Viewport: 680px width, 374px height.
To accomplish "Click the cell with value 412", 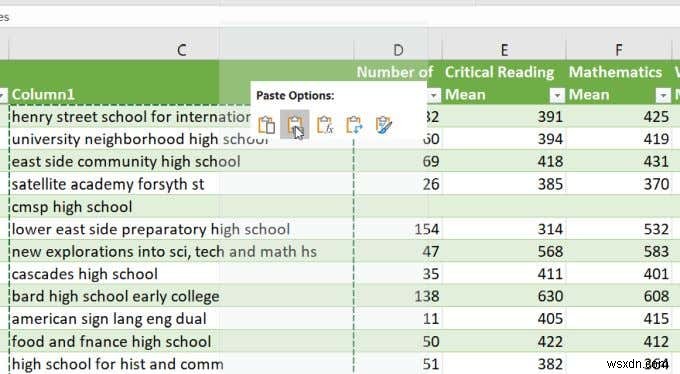I will [619, 341].
